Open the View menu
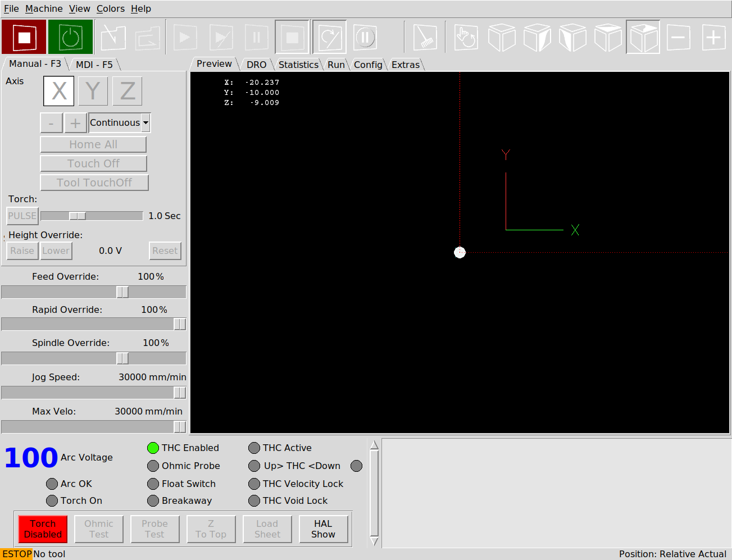Screen dimensions: 732x560 pos(80,8)
